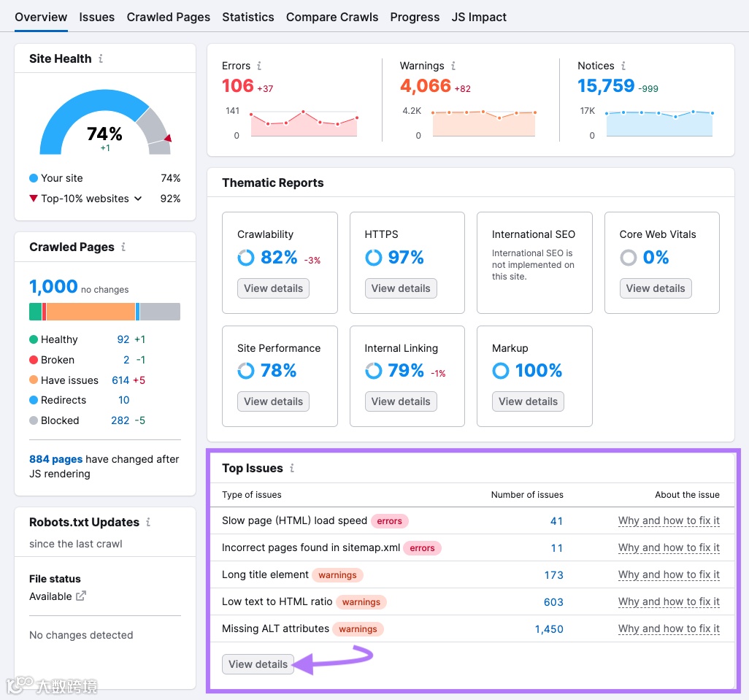Click the 15,759 Notices total

coord(606,86)
